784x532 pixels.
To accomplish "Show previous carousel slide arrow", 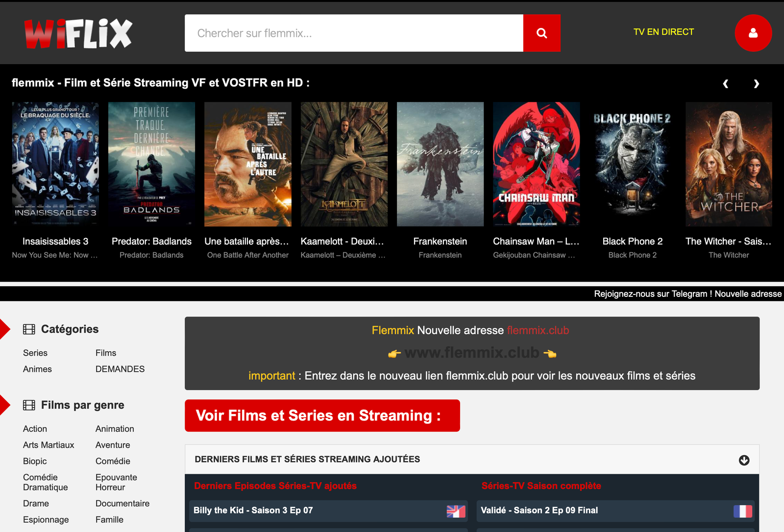I will coord(726,84).
